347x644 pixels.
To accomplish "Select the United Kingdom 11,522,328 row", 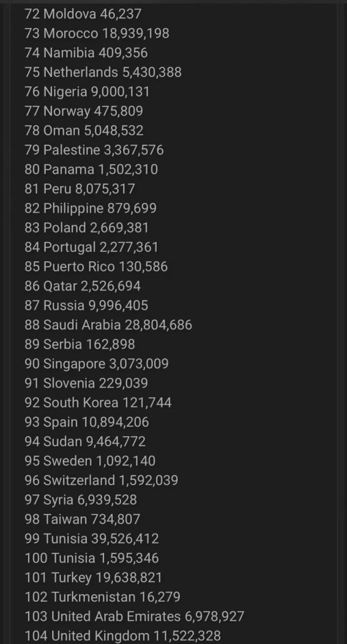I will 123,636.
